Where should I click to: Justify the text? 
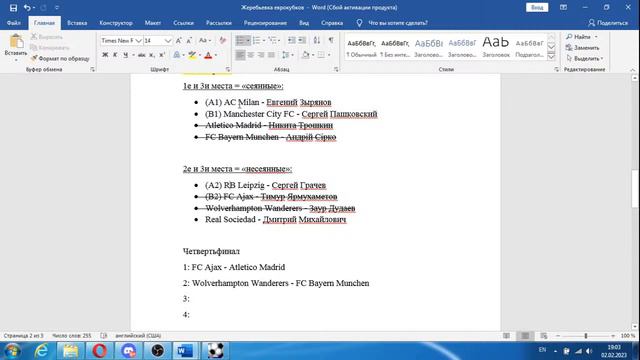click(271, 55)
